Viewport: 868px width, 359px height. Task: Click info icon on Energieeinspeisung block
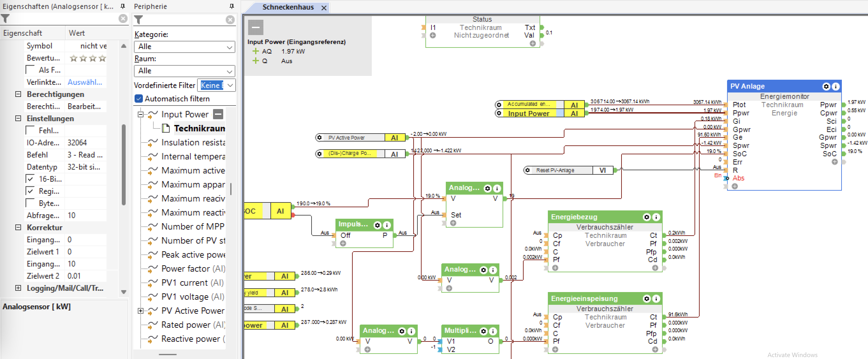point(656,299)
